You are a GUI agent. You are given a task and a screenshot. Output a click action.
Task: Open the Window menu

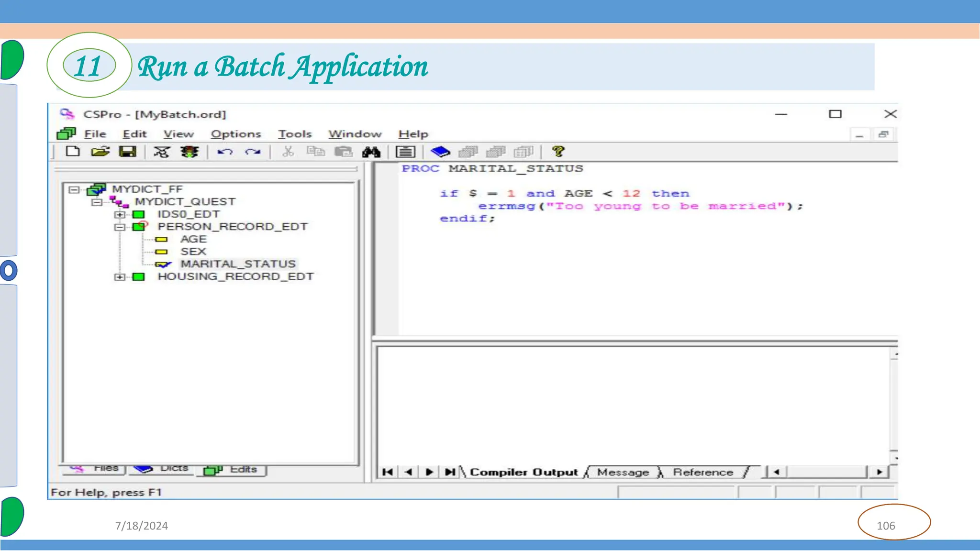355,134
